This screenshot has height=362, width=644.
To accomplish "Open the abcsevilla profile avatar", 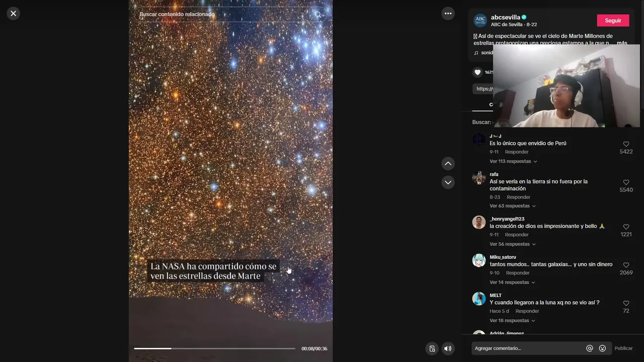I will tap(480, 21).
